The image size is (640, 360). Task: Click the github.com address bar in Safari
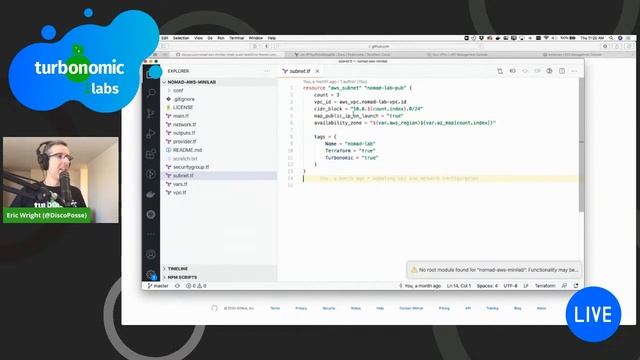(380, 46)
